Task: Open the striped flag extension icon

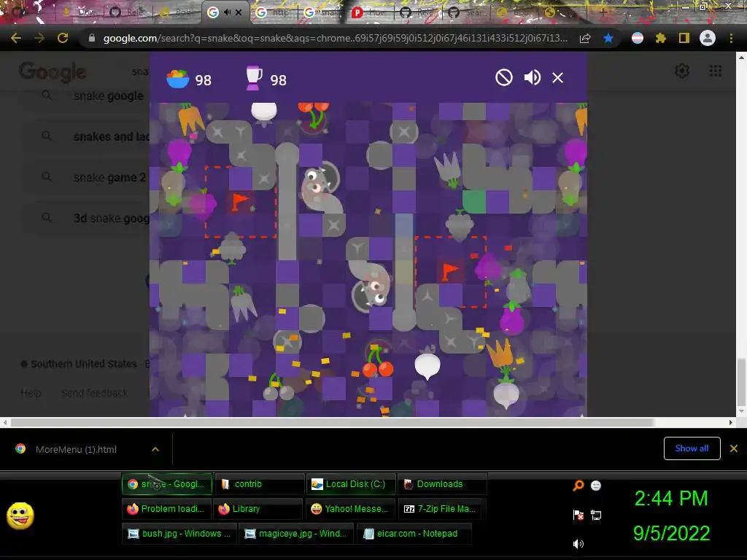Action: (638, 38)
